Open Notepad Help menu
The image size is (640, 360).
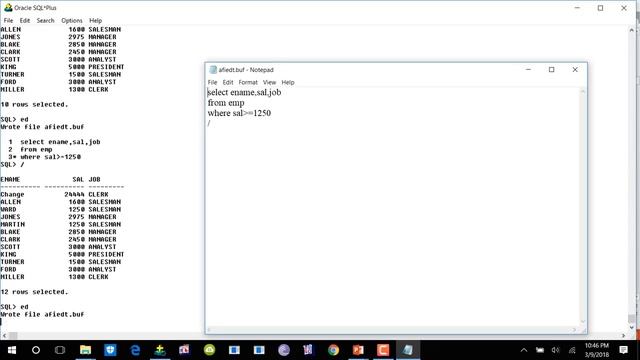tap(288, 82)
